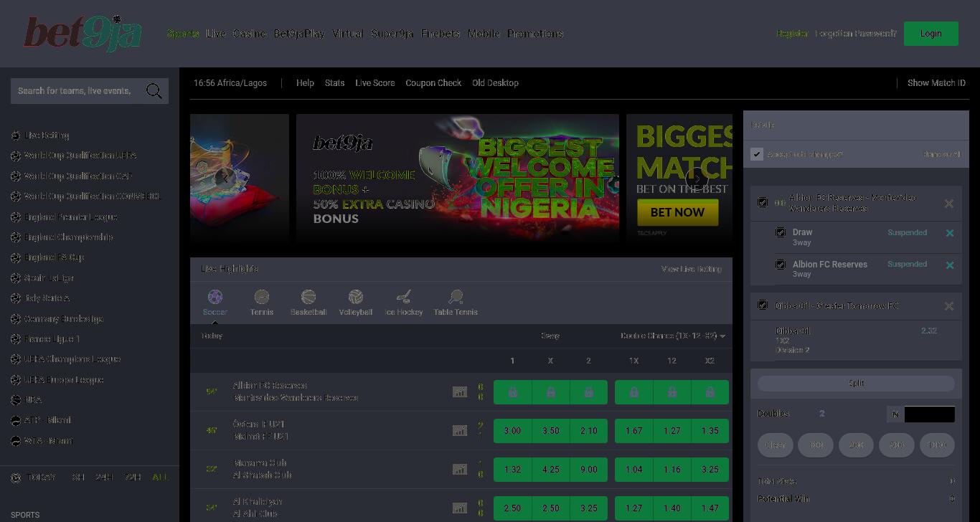The image size is (980, 522).
Task: Open stats icon for Albion FC Reserves match
Action: [460, 392]
